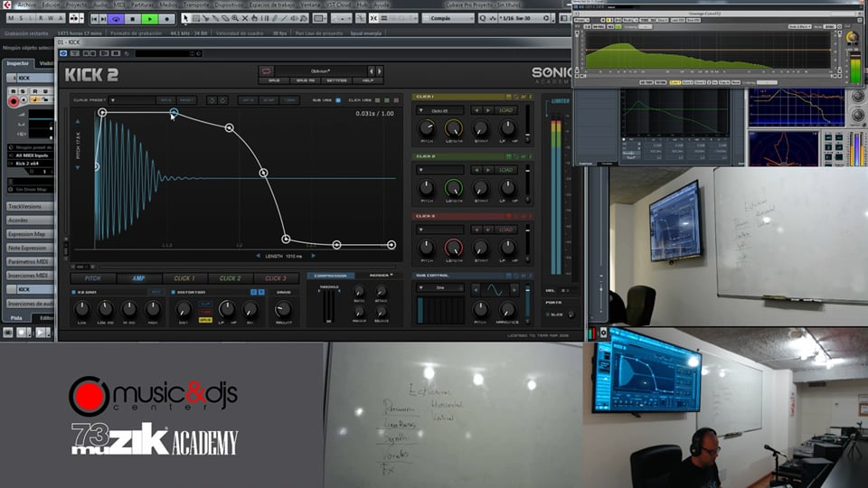
Task: Increase length with right arrow beside LENGTH
Action: click(314, 256)
